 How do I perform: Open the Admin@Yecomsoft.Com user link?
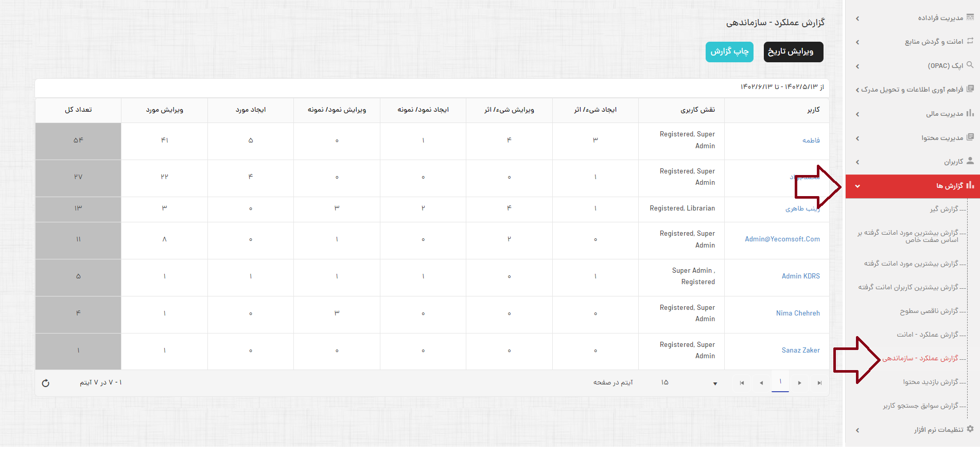(782, 239)
